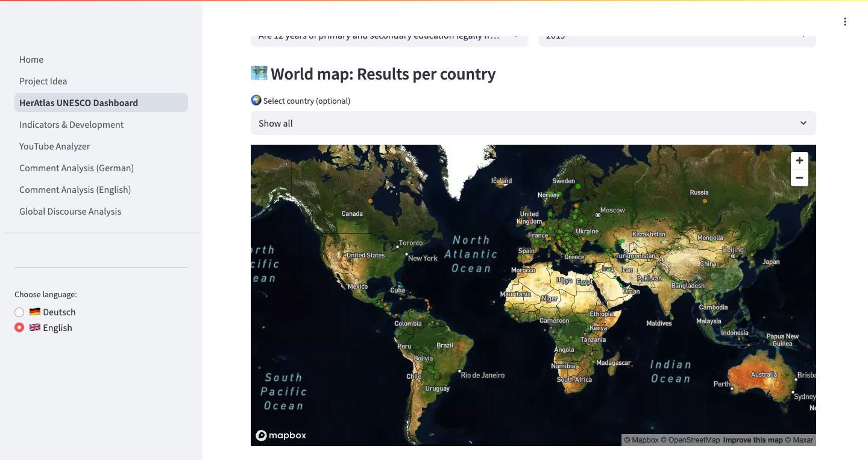Click the Brazil label on map
Viewport: 868px width, 460px height.
[445, 345]
